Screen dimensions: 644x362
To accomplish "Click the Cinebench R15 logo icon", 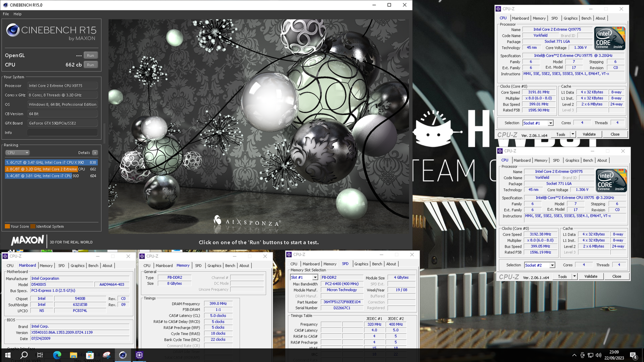I will (x=13, y=30).
